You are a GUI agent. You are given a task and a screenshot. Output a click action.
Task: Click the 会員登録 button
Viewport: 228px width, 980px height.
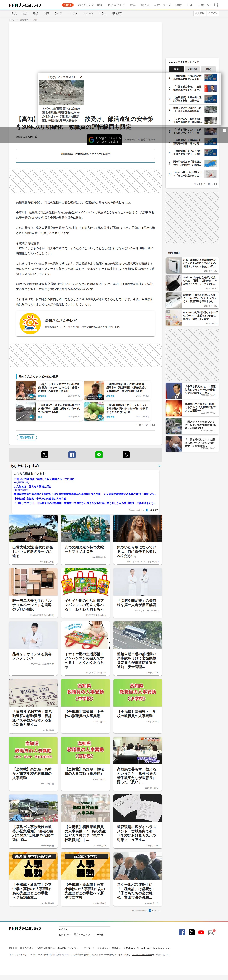click(199, 13)
